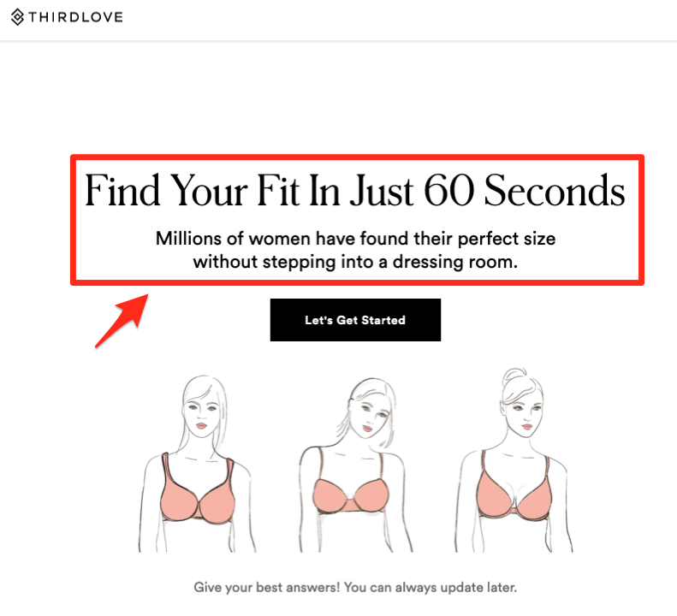Open homepage via THIRDLOVE wordmark
Screen dimensions: 677x616
click(75, 17)
